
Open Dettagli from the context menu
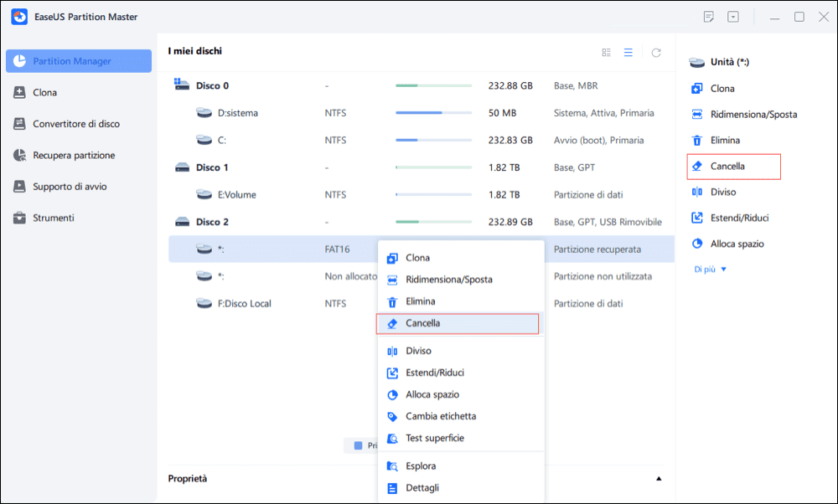(x=461, y=488)
